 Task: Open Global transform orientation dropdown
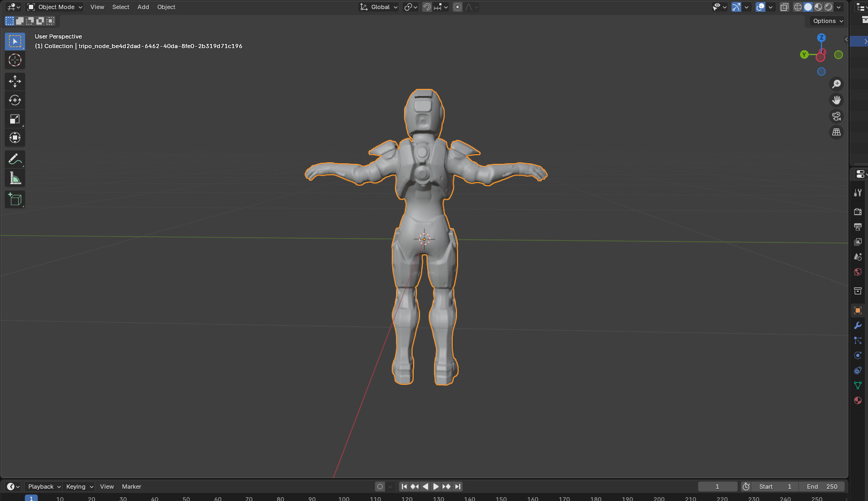tap(379, 7)
